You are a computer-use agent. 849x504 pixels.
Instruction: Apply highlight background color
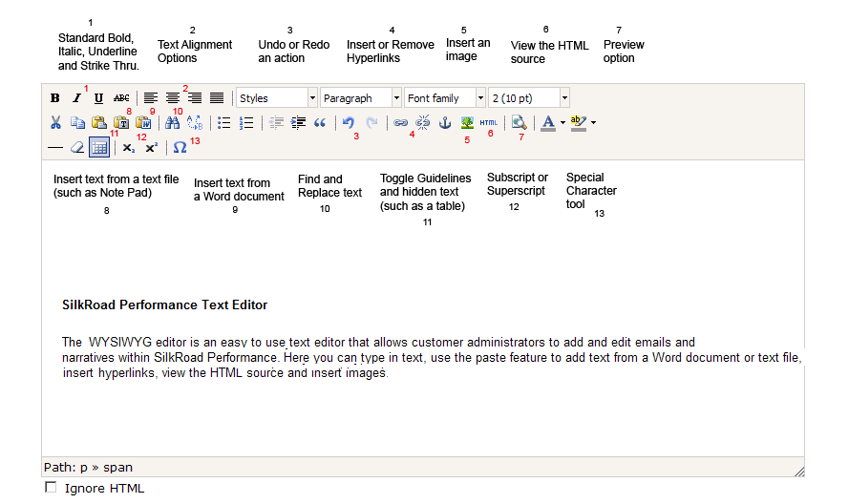pos(579,123)
